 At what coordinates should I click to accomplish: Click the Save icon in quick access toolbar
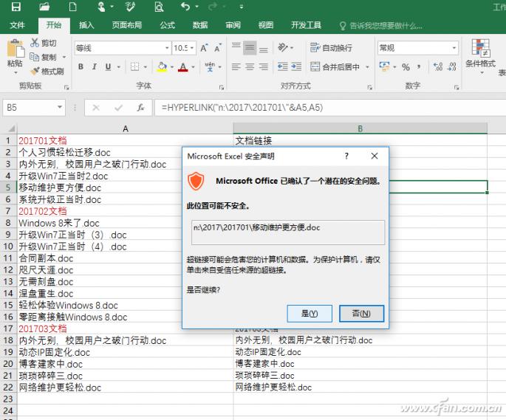click(16, 7)
